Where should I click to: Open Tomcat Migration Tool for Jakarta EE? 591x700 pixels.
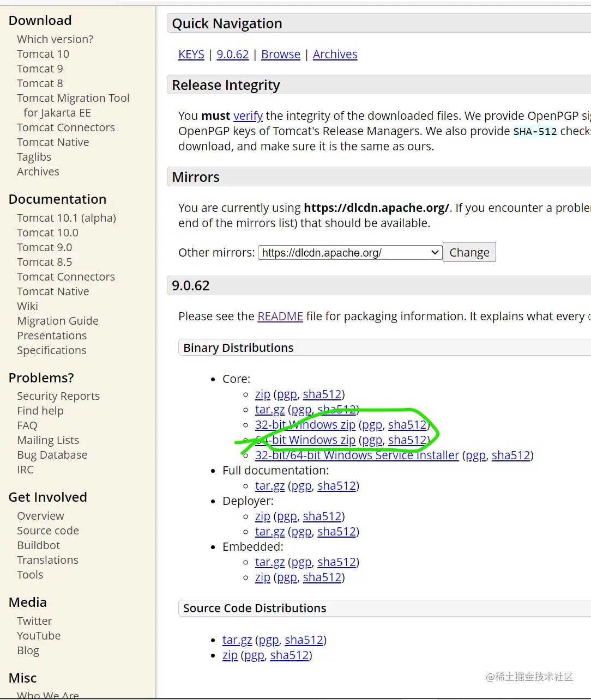(73, 105)
